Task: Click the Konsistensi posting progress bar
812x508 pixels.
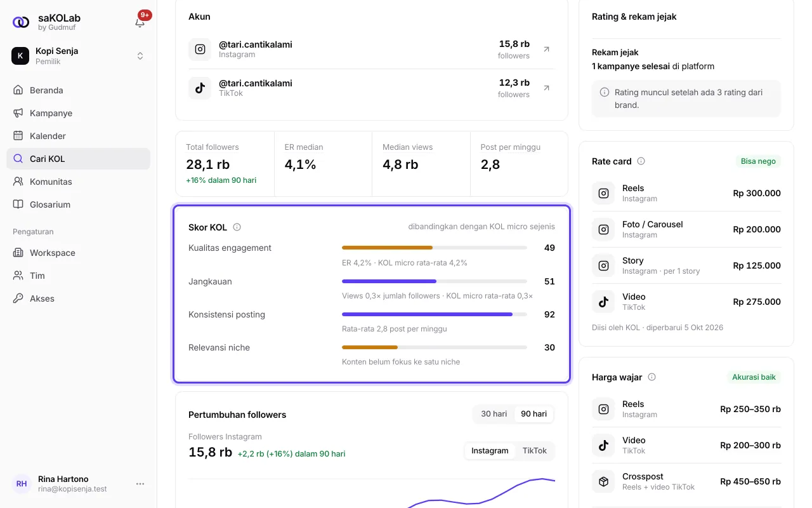Action: pos(434,314)
